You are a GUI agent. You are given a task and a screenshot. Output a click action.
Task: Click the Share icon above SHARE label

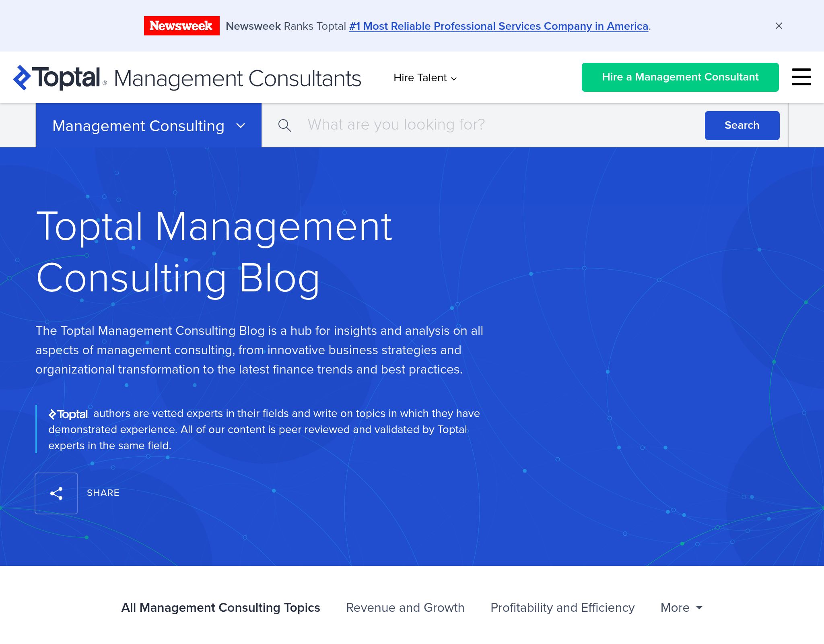click(x=56, y=493)
